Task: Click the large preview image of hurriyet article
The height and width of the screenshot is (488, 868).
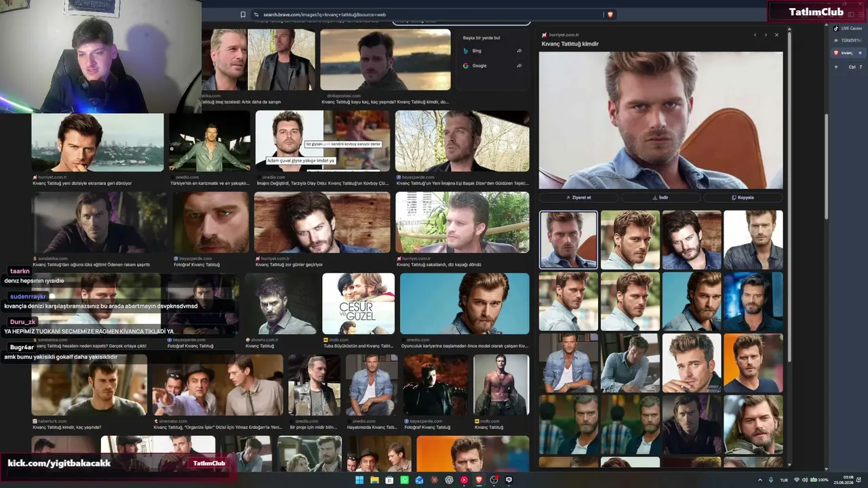Action: [660, 120]
